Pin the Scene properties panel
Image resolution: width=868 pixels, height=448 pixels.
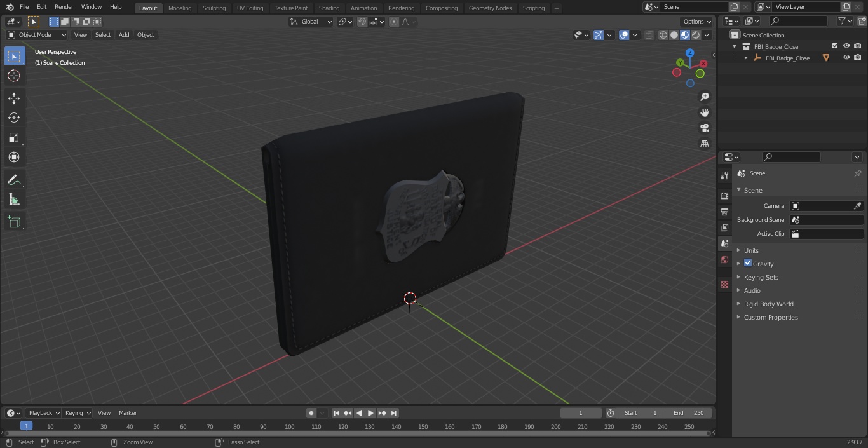857,173
